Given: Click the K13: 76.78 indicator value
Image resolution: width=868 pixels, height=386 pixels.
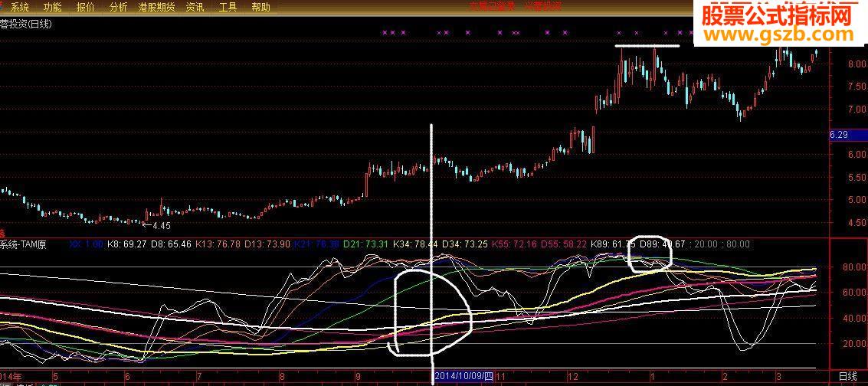Looking at the screenshot, I should tap(218, 244).
